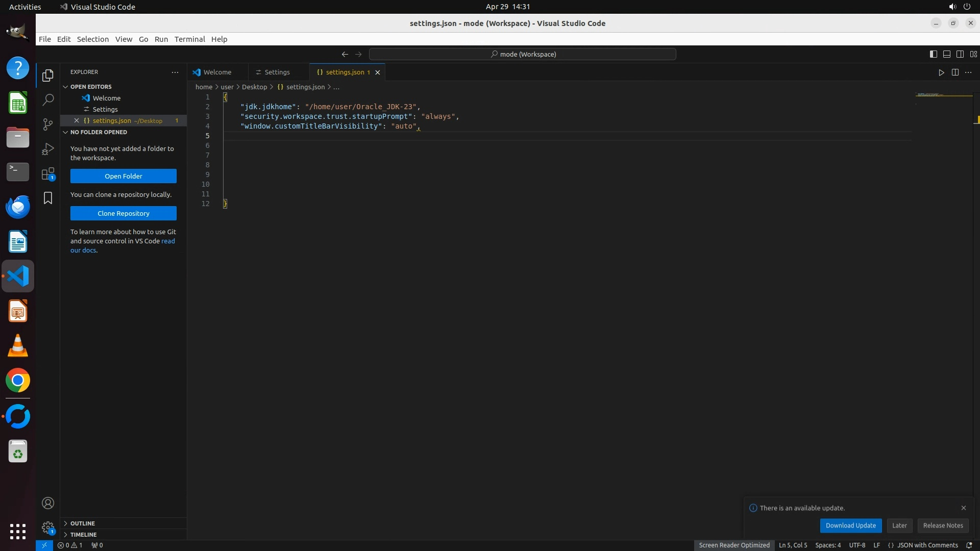Toggle the secondary side bar layout icon
The height and width of the screenshot is (551, 980).
click(x=960, y=54)
